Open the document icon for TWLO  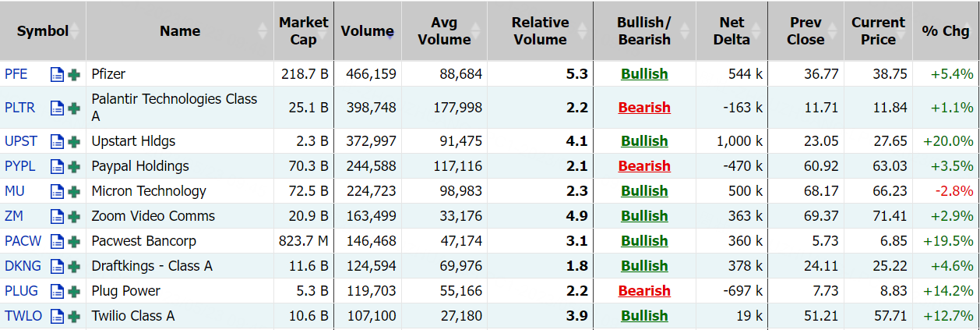57,317
